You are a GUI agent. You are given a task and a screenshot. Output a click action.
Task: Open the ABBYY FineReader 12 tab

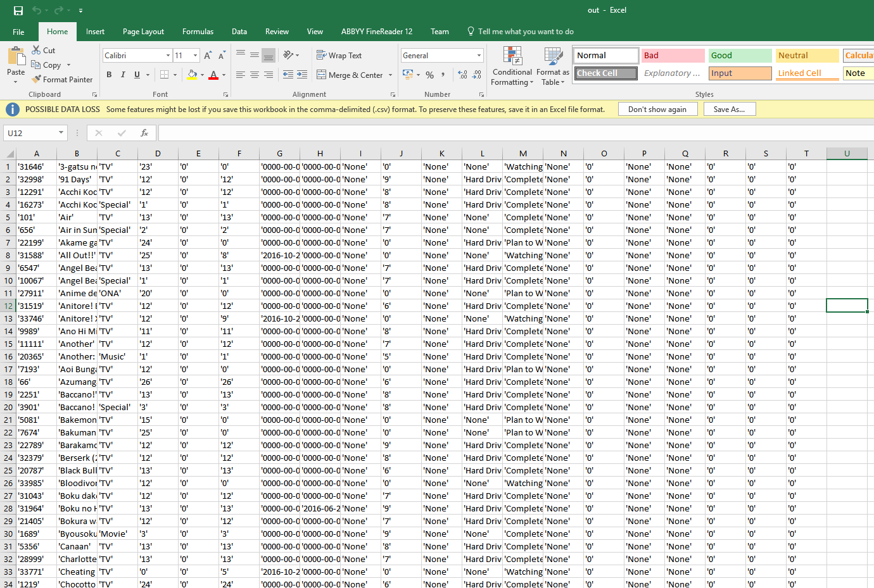point(377,31)
